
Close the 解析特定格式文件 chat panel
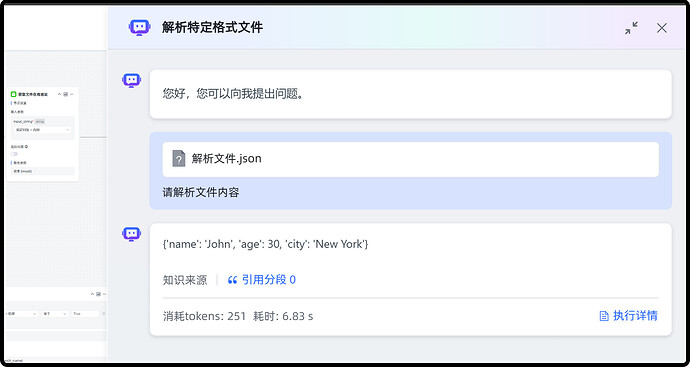[661, 28]
